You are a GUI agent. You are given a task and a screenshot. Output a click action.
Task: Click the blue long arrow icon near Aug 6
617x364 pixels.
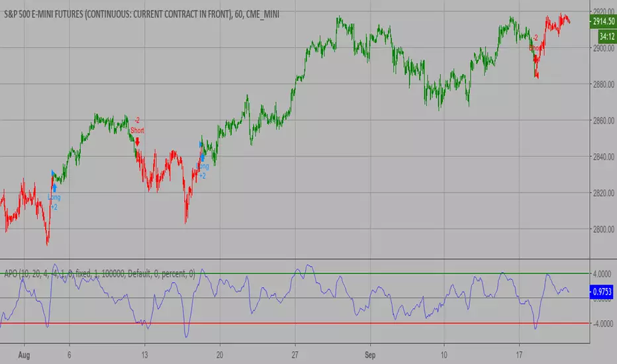pyautogui.click(x=54, y=188)
